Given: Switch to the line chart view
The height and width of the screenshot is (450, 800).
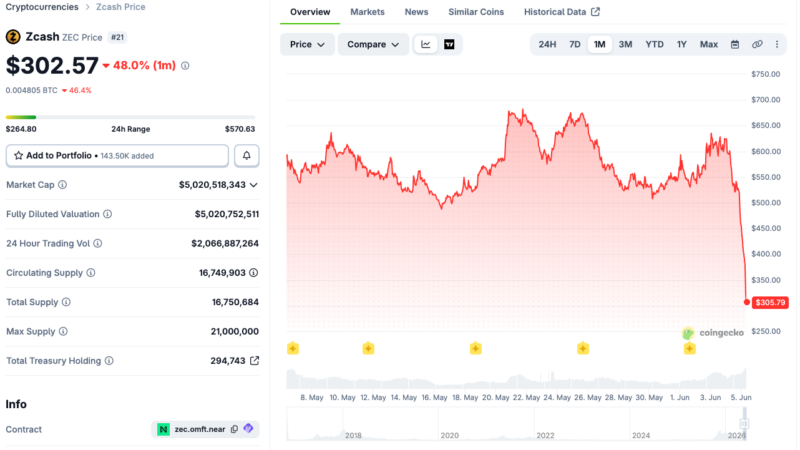Looking at the screenshot, I should [426, 44].
